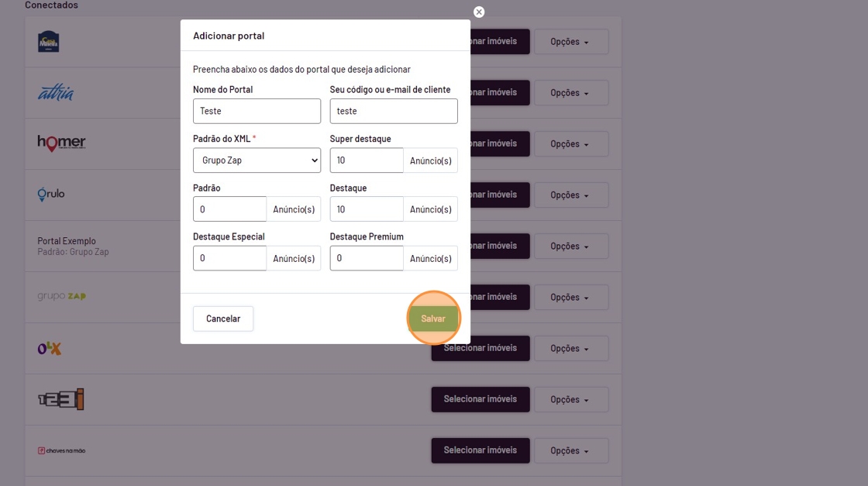
Task: Close the Adicionar portal dialog via X icon
Action: (x=479, y=12)
